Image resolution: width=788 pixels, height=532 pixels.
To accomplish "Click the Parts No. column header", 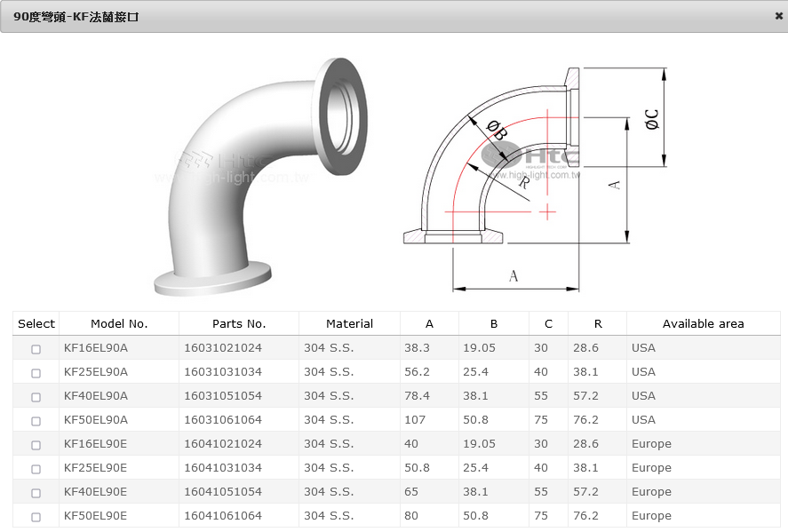I will [239, 324].
